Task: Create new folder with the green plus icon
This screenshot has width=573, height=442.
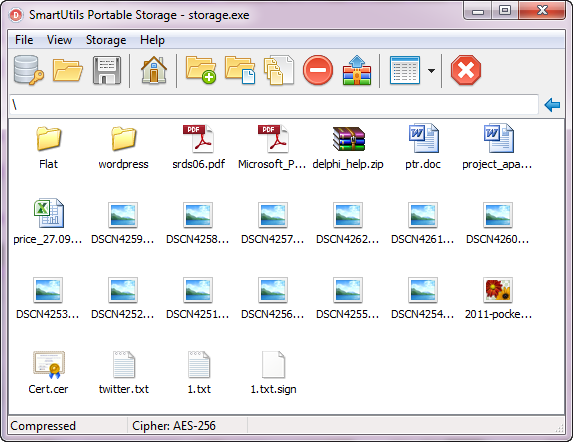Action: tap(201, 70)
